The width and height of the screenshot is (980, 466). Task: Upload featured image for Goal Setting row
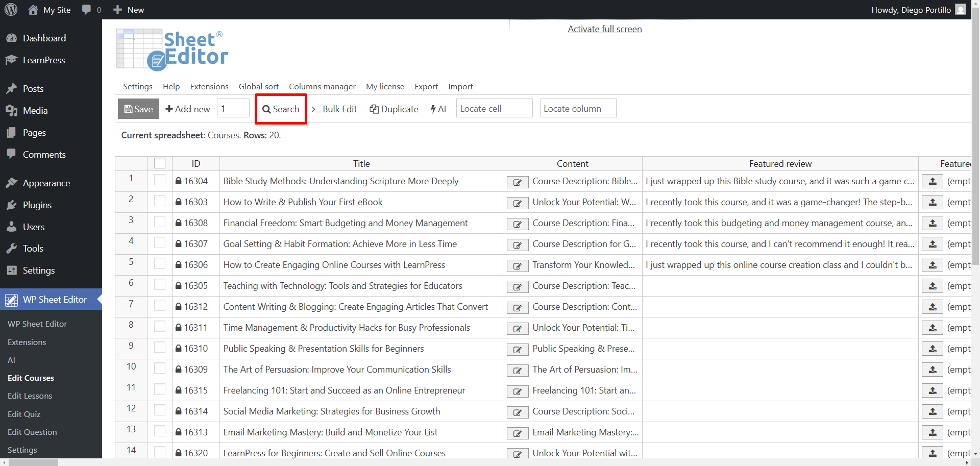click(933, 244)
